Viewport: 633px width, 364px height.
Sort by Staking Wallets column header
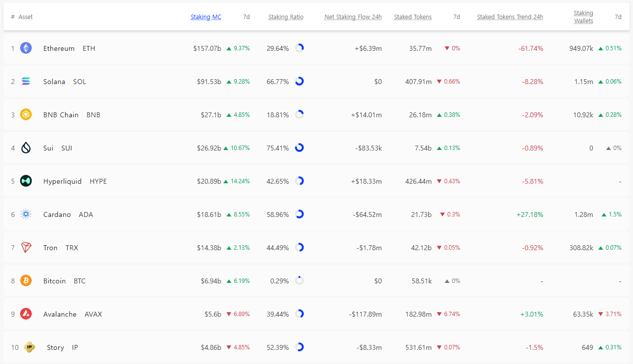click(583, 17)
